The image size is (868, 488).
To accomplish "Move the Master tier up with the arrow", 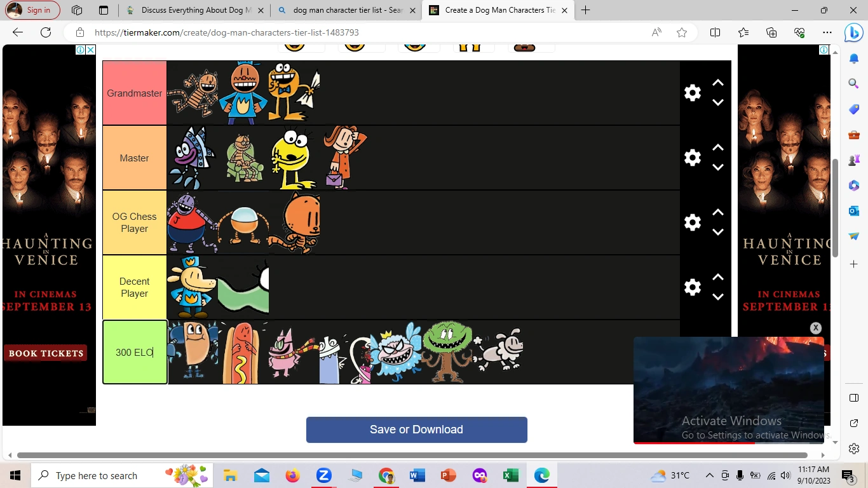I will (718, 147).
